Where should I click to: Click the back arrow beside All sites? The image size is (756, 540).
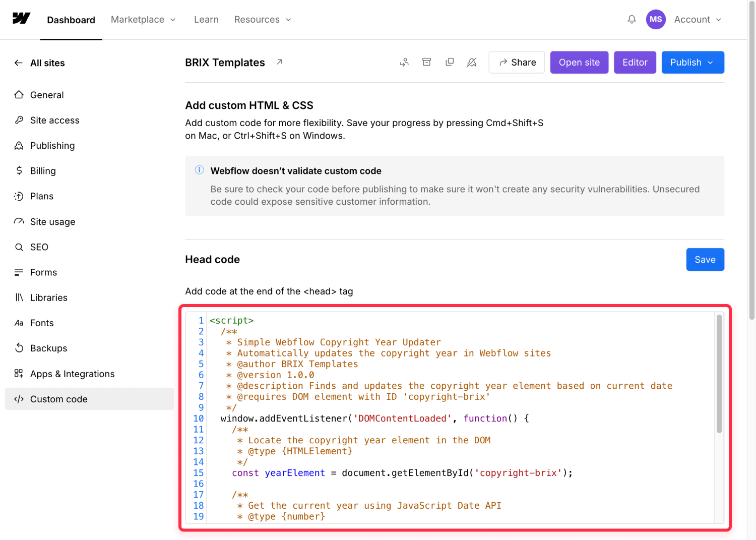[19, 63]
